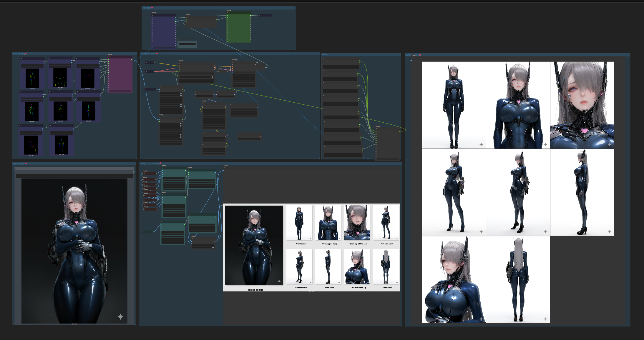Click sparkle icon on the face close-up output
644x340 pixels.
pos(609,144)
